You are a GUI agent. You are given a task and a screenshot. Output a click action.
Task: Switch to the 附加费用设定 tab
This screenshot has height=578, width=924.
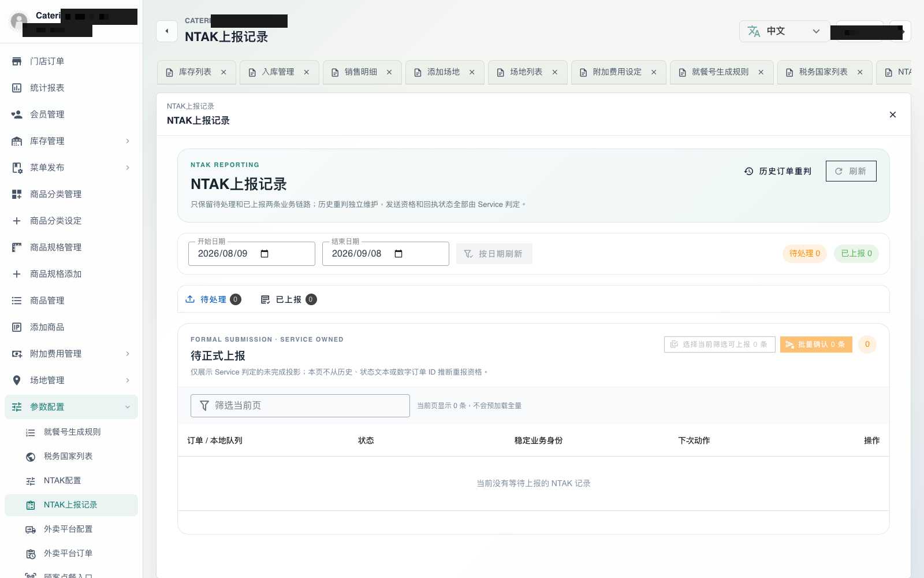pyautogui.click(x=619, y=72)
